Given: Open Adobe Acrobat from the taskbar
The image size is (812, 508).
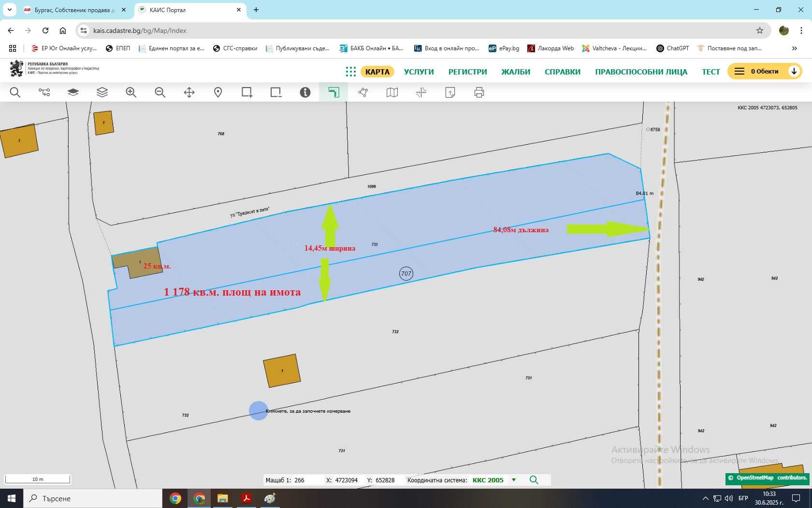Looking at the screenshot, I should [x=246, y=498].
